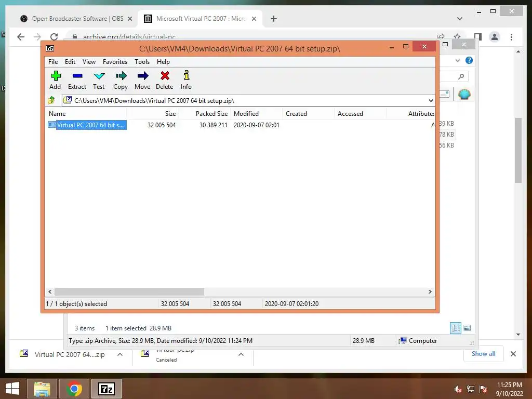The image size is (532, 399).
Task: Open the Edit menu
Action: pyautogui.click(x=70, y=62)
